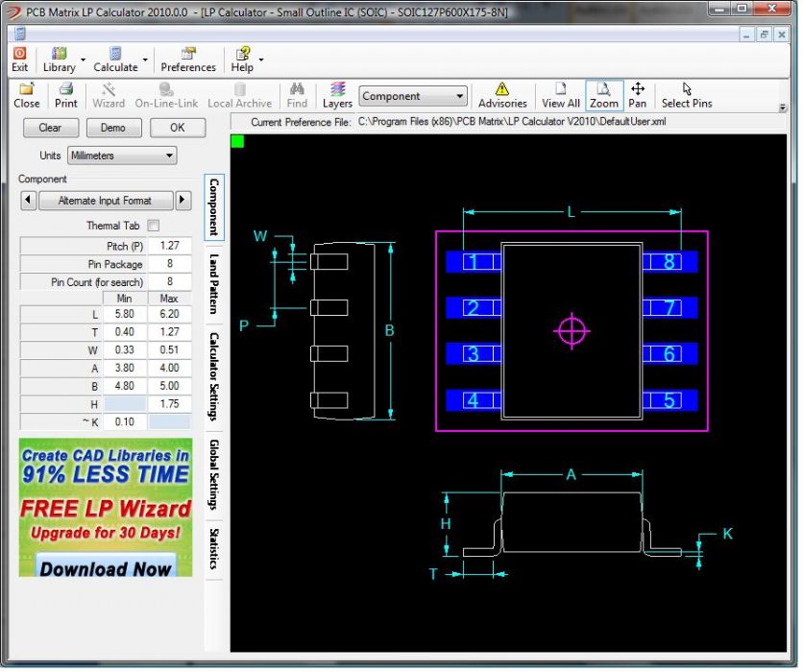Open the Units Millimeters dropdown
The width and height of the screenshot is (803, 672).
122,156
